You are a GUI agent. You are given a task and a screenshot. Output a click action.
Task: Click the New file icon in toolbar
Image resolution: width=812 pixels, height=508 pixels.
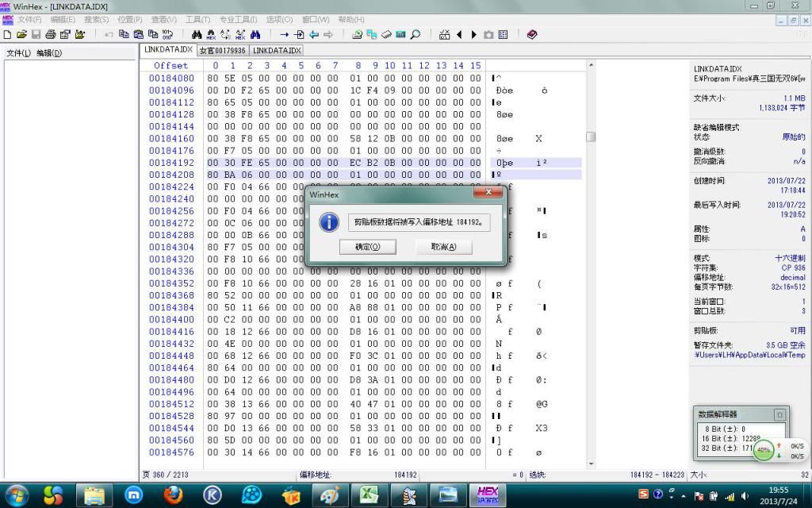point(8,35)
